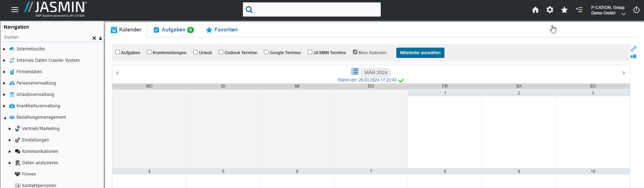
Task: Open the hamburger menu icon
Action: [15, 10]
